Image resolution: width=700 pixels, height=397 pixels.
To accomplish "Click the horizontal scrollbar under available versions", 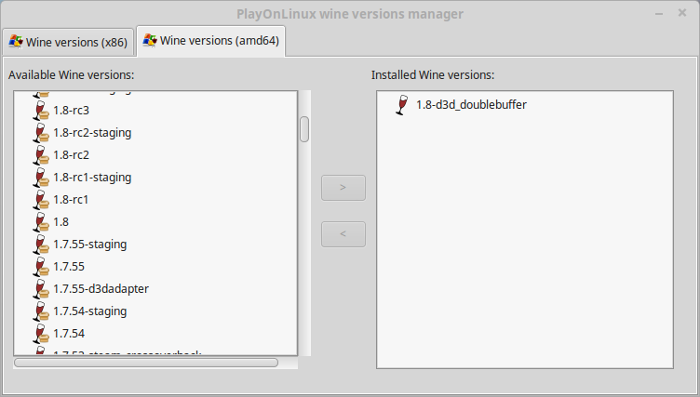I will (x=146, y=362).
